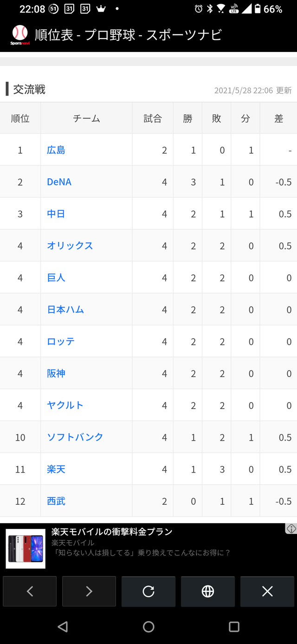Open the 西武 team link
Screen dimensions: 297x644
[x=56, y=501]
